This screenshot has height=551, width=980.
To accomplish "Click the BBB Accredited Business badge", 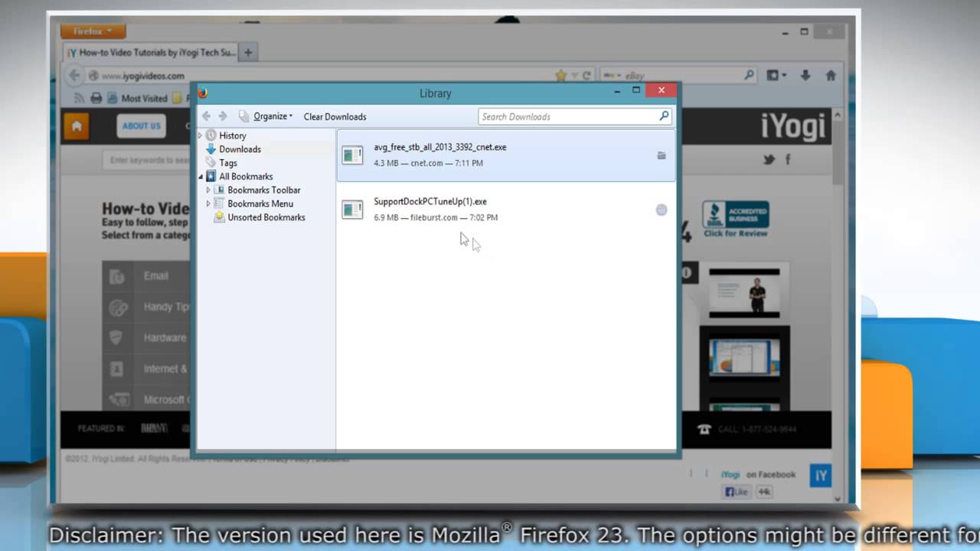I will [x=736, y=219].
